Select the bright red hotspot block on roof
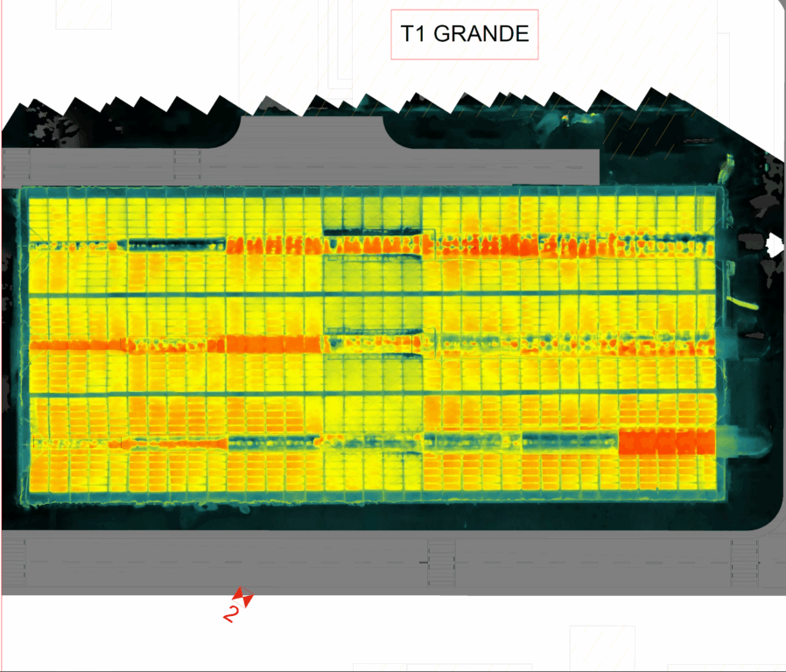 (x=666, y=442)
